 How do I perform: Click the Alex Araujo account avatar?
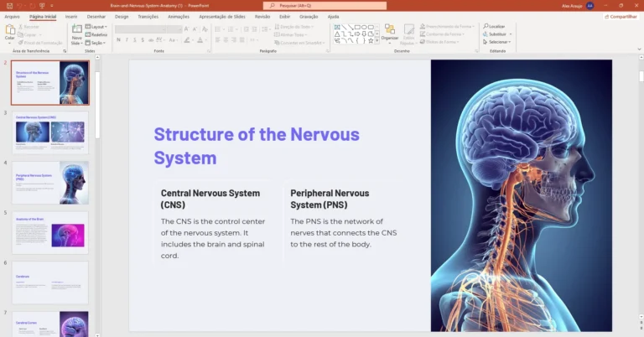point(590,6)
